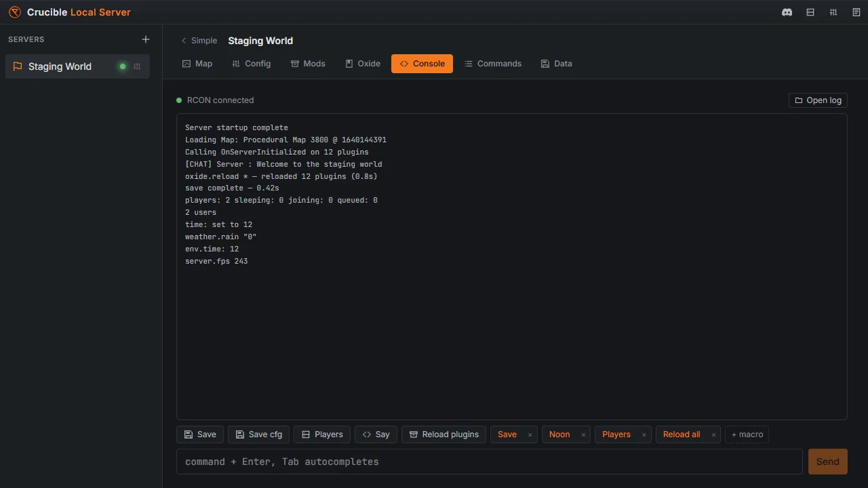Run the Players quick command button
This screenshot has width=868, height=488.
click(322, 434)
